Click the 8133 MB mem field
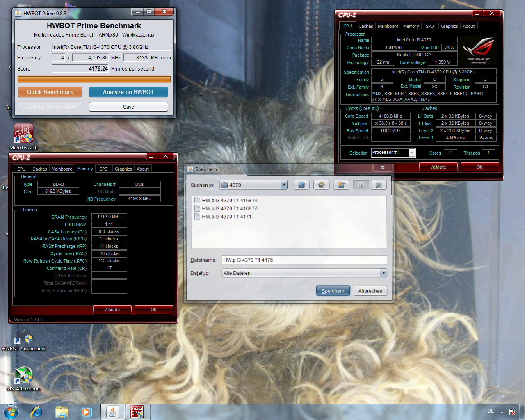 coord(136,58)
